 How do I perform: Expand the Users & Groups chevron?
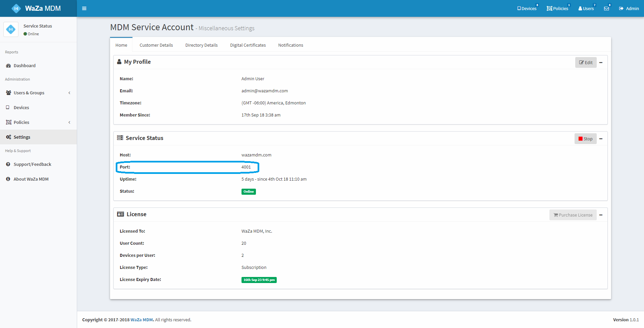69,93
